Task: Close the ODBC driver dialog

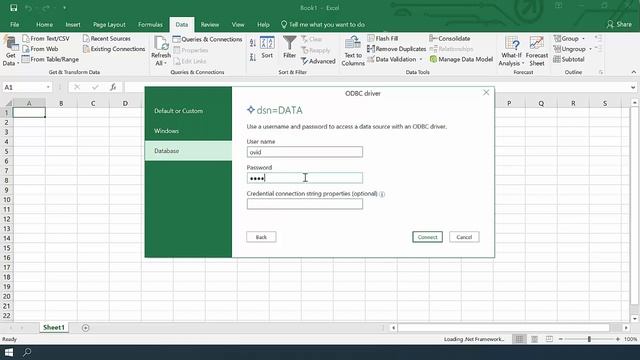Action: point(486,93)
